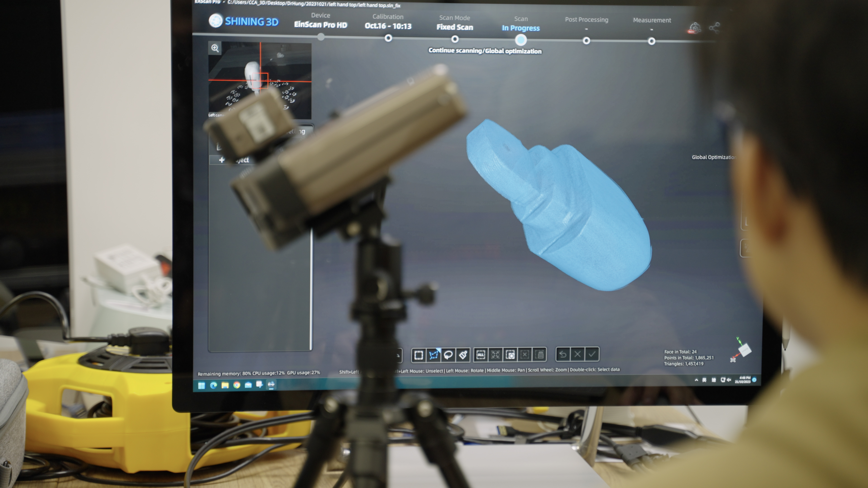
Task: Open the Mail app from taskbar
Action: click(x=248, y=385)
